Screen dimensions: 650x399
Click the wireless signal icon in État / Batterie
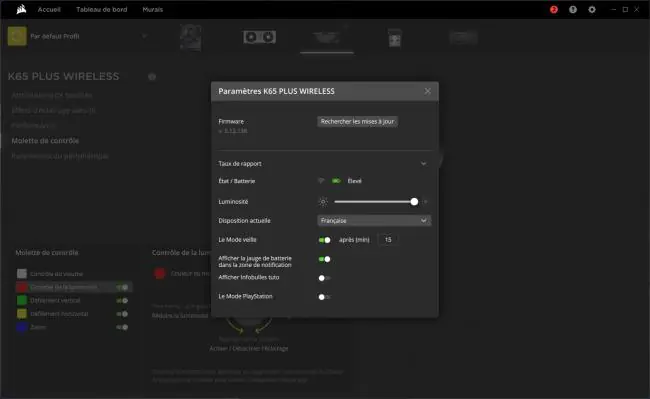click(321, 181)
